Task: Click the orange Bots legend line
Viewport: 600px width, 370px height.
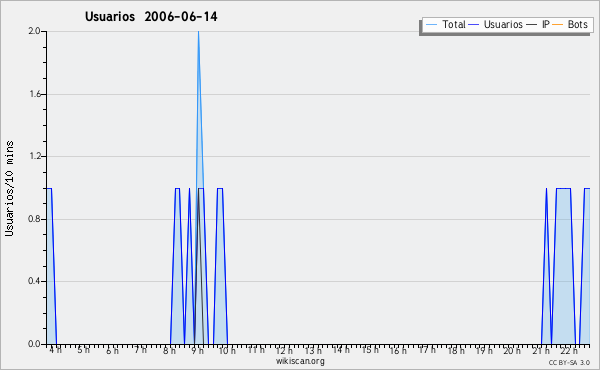Action: tap(558, 25)
